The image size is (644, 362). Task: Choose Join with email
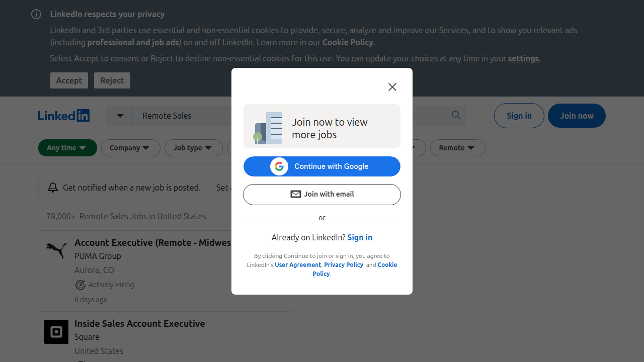(322, 195)
